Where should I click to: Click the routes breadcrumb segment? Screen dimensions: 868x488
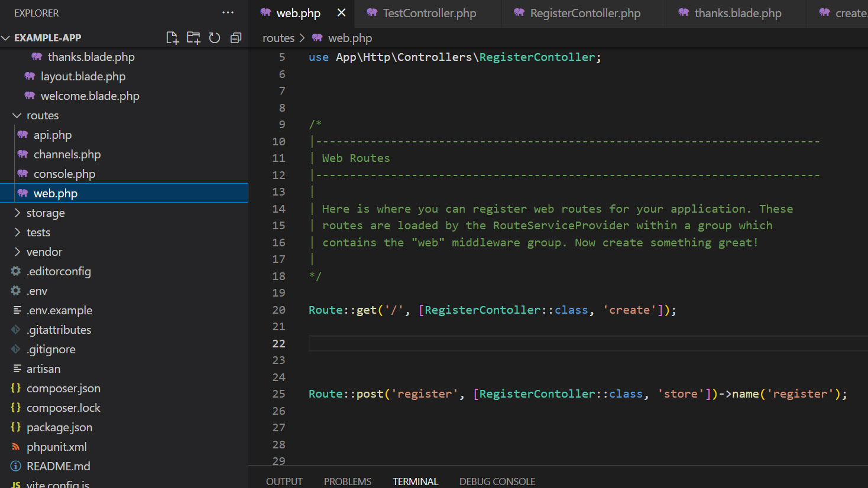point(278,38)
